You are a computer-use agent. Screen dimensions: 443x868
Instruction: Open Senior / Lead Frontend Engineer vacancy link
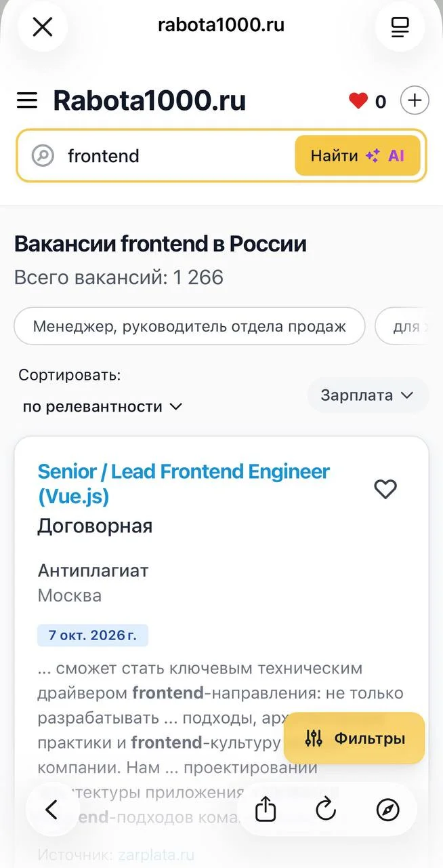point(184,484)
